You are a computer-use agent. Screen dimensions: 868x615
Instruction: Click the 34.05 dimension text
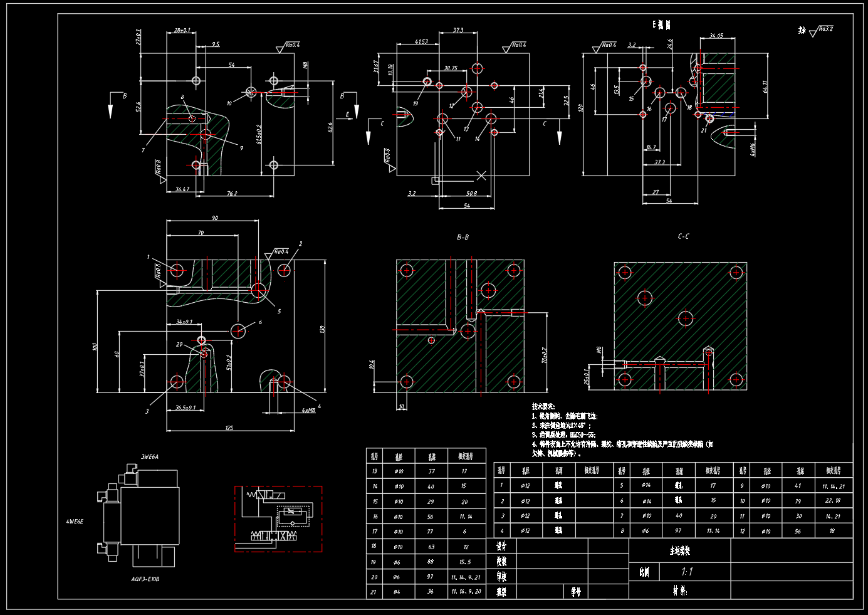(x=716, y=36)
